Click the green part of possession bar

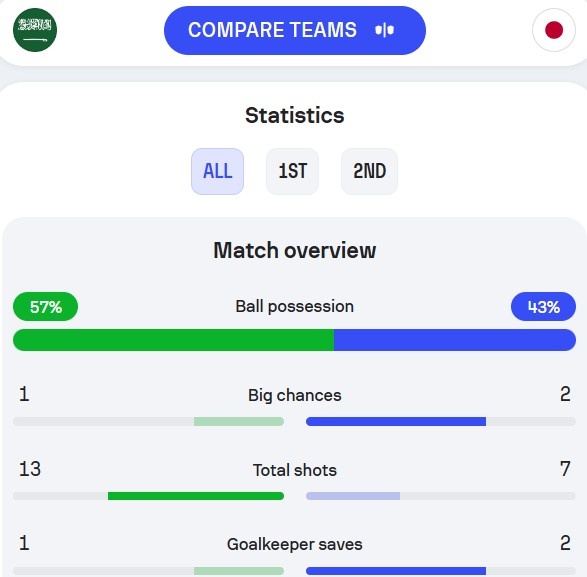[173, 340]
